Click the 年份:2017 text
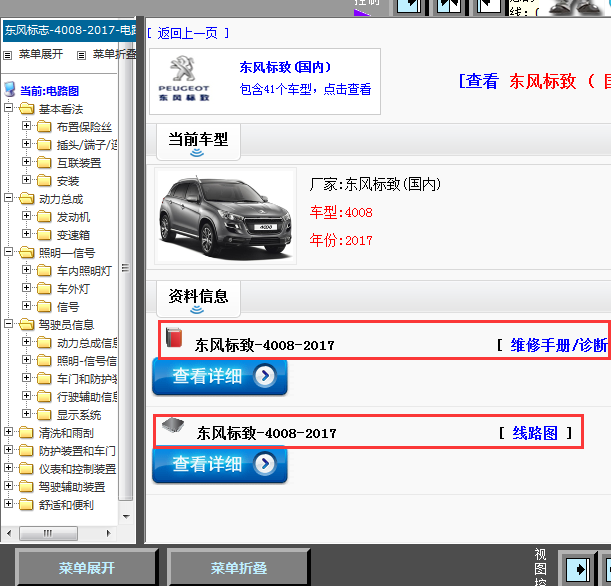 coord(341,240)
